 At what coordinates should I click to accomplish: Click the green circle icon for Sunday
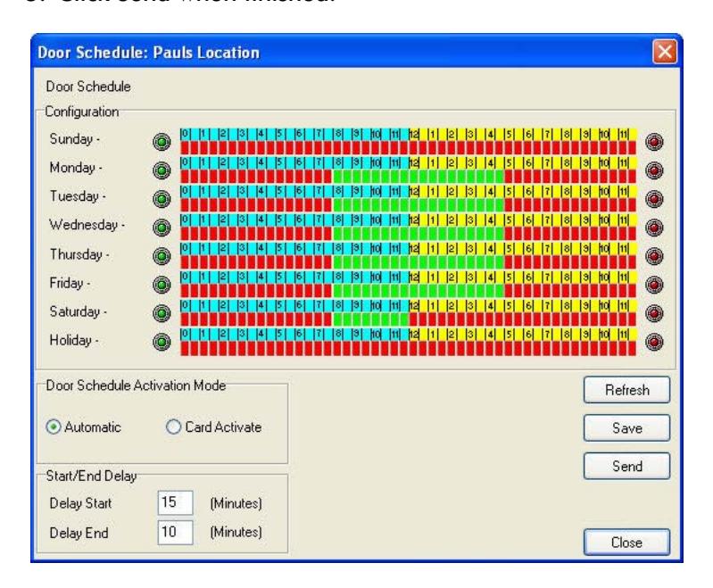point(162,142)
